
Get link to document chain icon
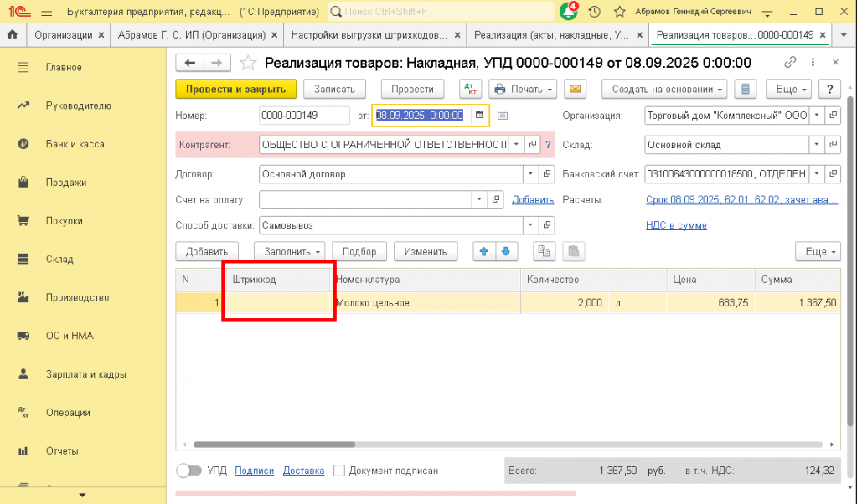(x=790, y=62)
